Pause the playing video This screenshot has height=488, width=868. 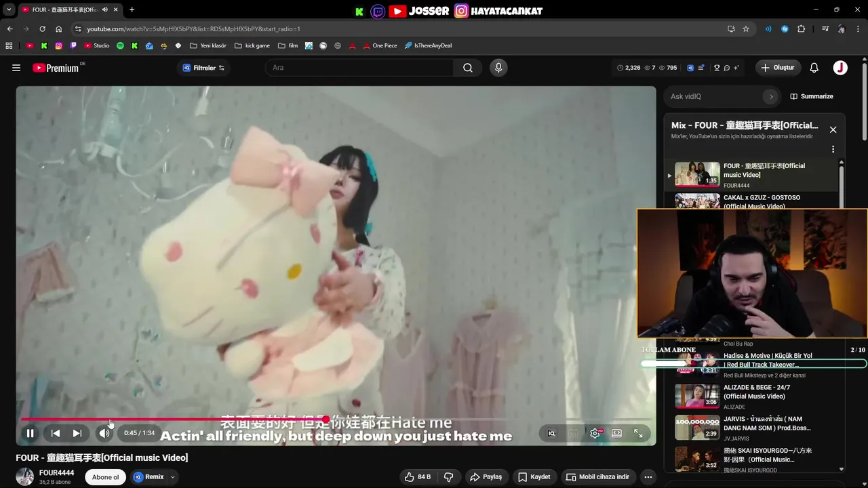coord(30,433)
